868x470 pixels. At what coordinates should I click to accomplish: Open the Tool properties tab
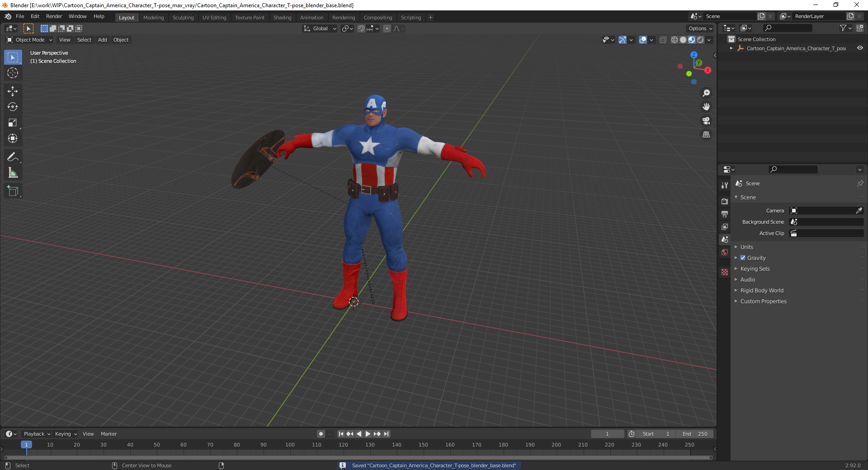click(725, 185)
